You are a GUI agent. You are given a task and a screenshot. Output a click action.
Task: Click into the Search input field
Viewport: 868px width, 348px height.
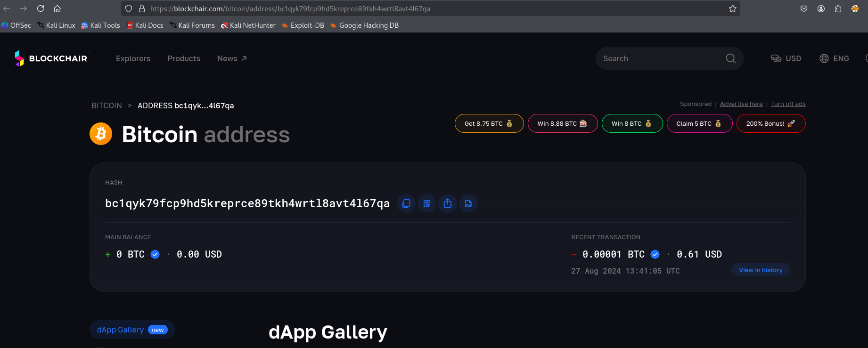660,58
